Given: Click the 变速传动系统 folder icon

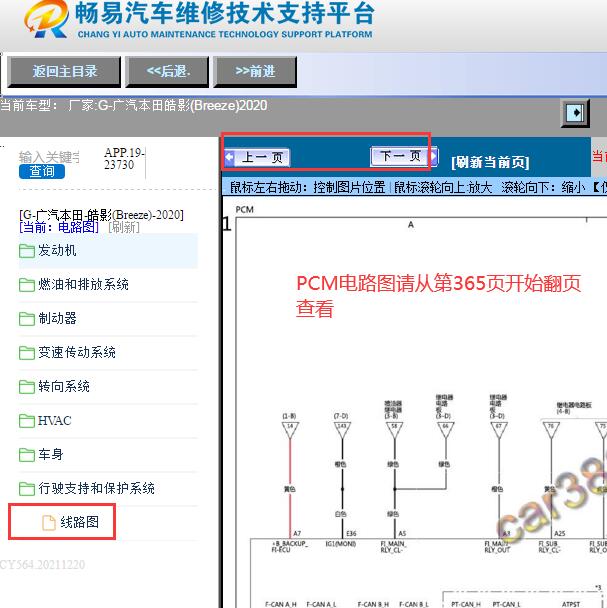Looking at the screenshot, I should tap(27, 352).
